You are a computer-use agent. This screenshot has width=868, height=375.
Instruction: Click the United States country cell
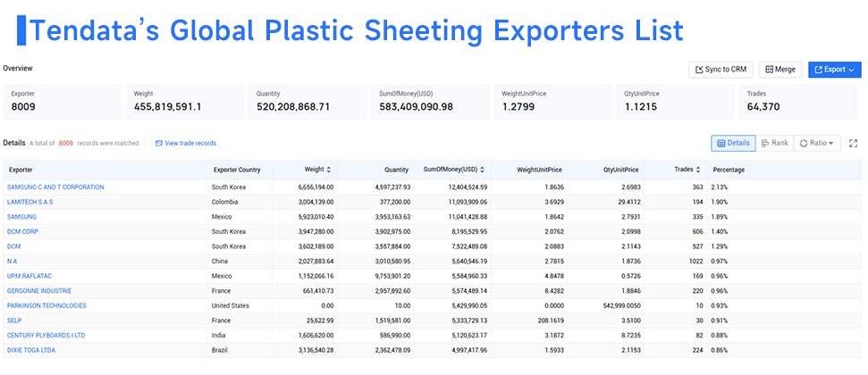coord(231,306)
